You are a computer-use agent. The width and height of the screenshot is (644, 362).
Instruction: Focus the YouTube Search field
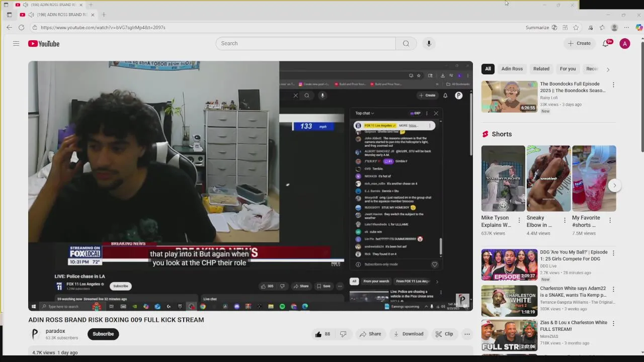pyautogui.click(x=305, y=43)
